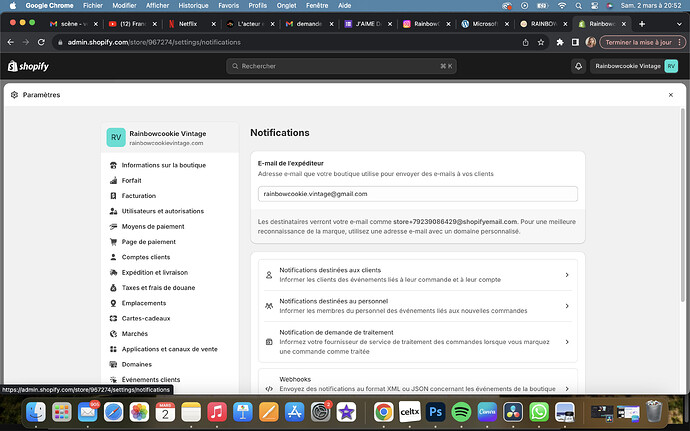Go to Expédition et livraison
690x431 pixels.
[x=155, y=273]
